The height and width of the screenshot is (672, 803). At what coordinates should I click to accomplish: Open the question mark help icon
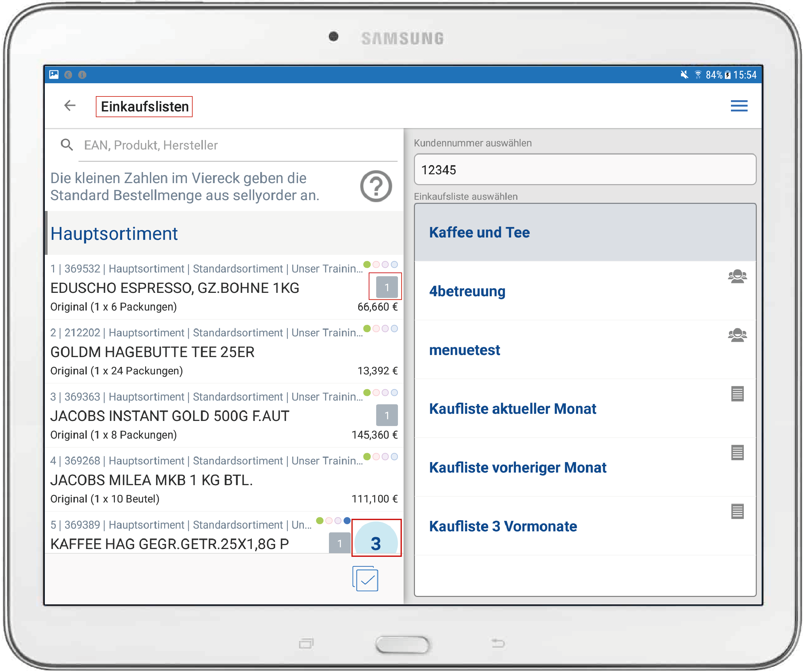coord(376,187)
